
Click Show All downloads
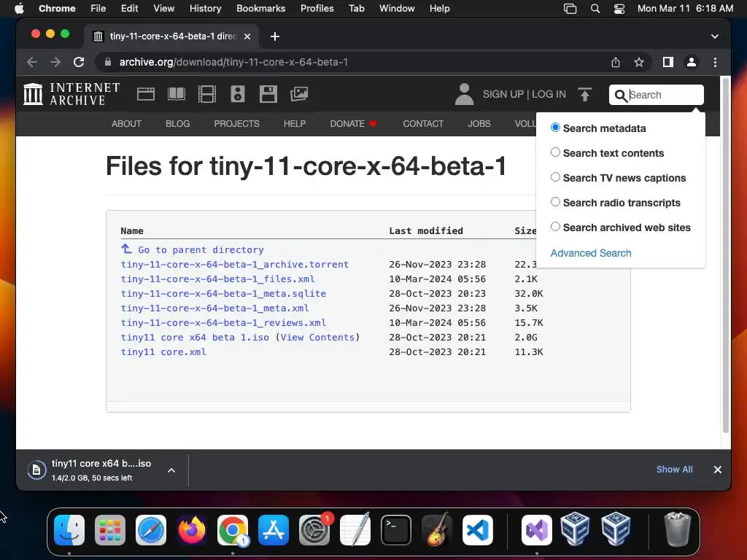(x=674, y=470)
